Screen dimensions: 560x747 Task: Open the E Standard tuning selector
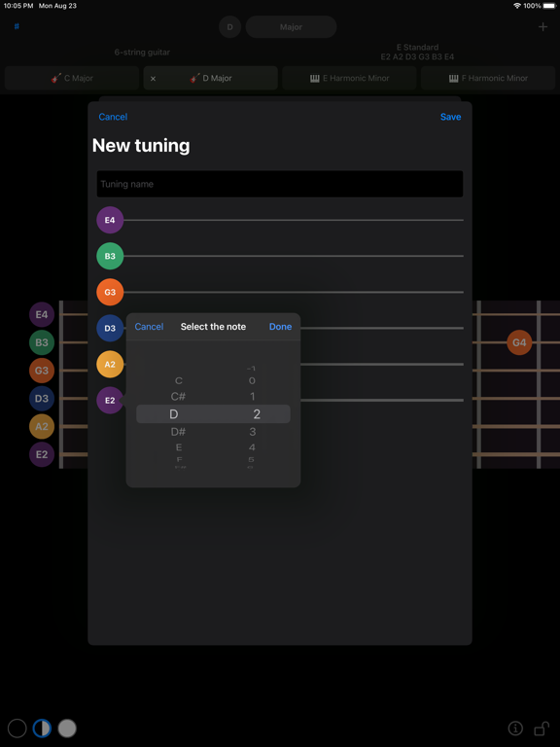[418, 52]
